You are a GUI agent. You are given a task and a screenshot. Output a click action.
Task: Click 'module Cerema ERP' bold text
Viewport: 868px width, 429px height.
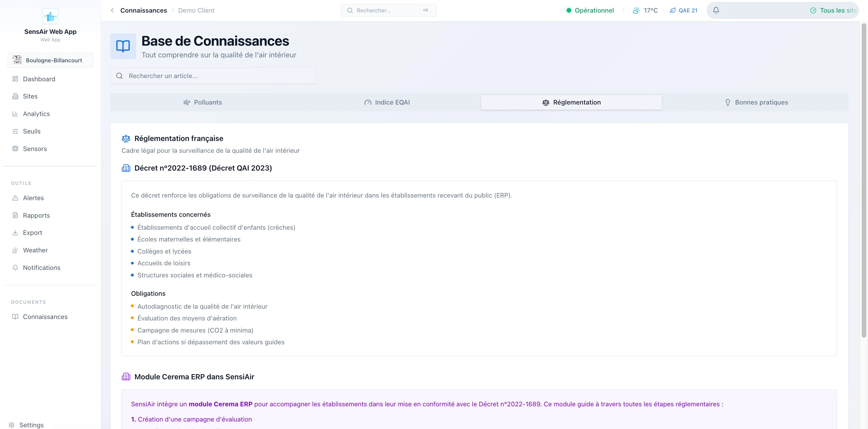(x=220, y=404)
